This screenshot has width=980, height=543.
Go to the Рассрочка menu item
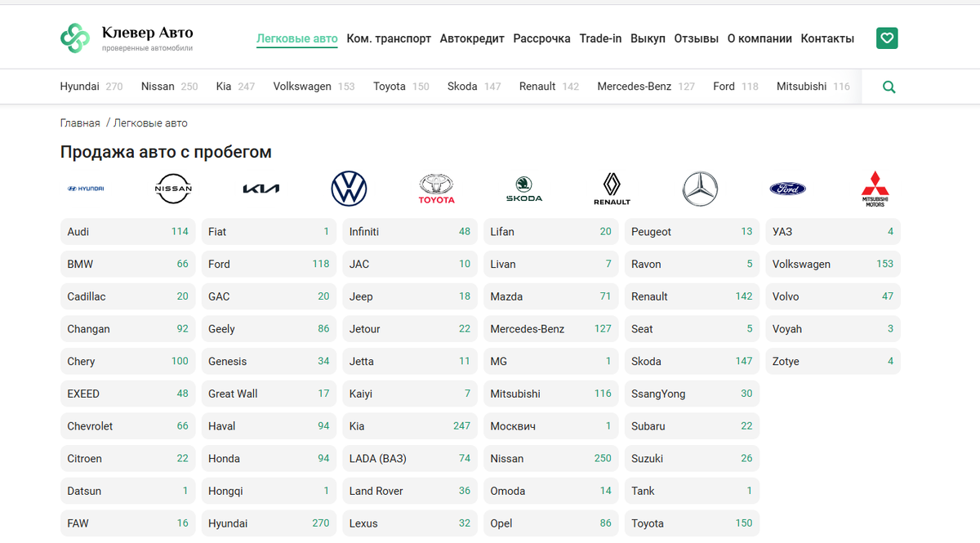[x=541, y=38]
